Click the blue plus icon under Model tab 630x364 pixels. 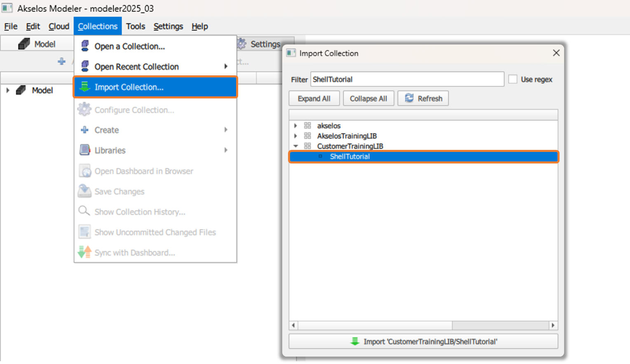tap(61, 61)
